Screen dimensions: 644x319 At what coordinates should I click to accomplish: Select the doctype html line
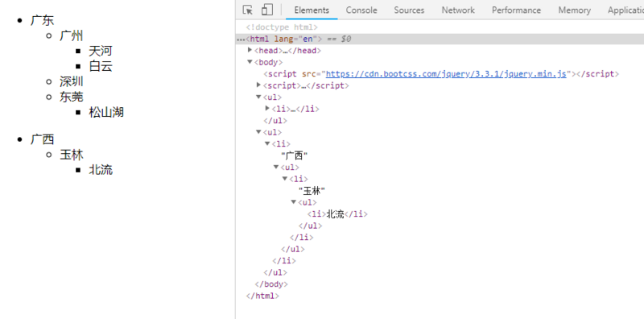click(282, 27)
